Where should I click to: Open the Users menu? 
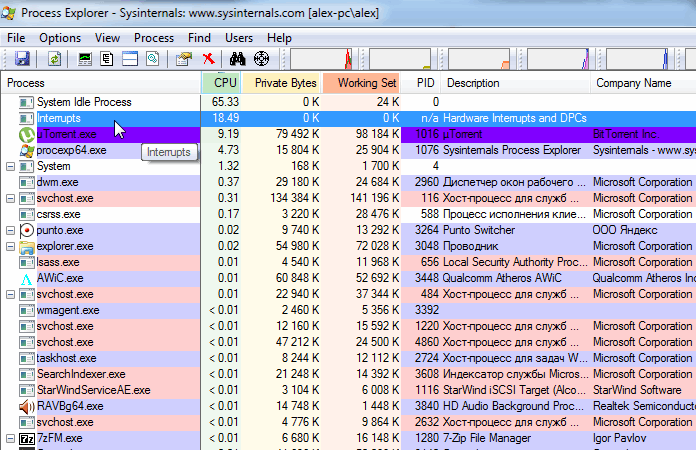pos(239,38)
